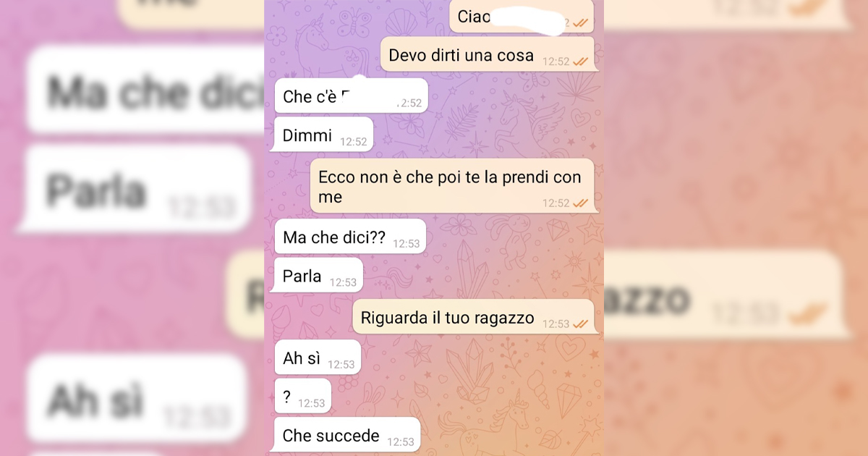
Task: Tap read checkmarks on 'Riguarda il tuo ragazzo'
Action: tap(581, 324)
